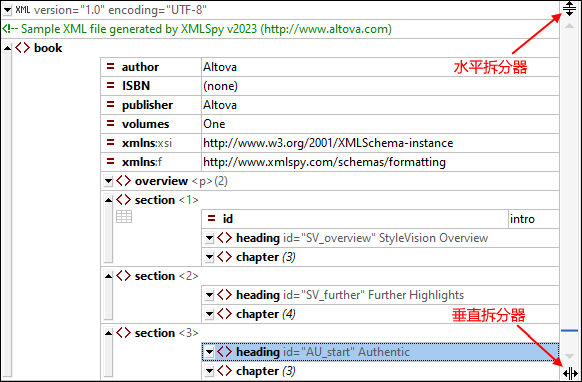Click the XML declaration icon
582x382 pixels.
coord(23,10)
